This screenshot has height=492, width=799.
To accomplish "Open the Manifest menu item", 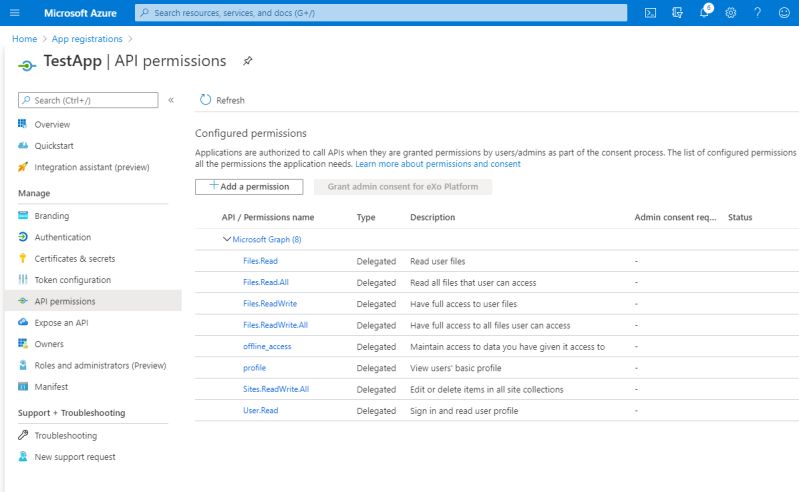I will [51, 387].
